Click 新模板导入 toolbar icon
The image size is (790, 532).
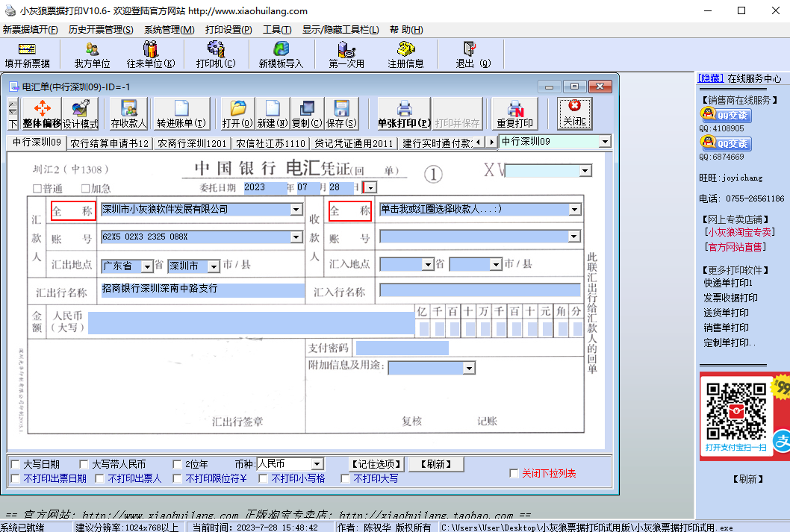[281, 55]
